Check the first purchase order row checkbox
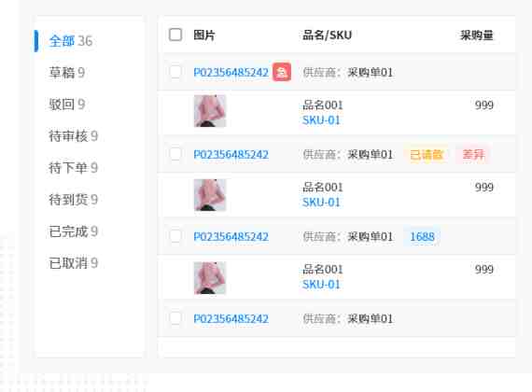Viewport: 532px width, 392px height. (175, 72)
